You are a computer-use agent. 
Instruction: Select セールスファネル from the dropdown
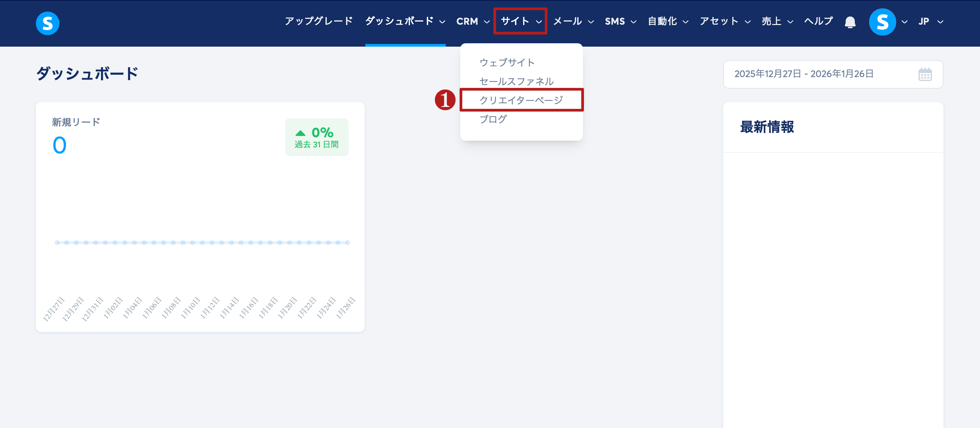click(516, 81)
